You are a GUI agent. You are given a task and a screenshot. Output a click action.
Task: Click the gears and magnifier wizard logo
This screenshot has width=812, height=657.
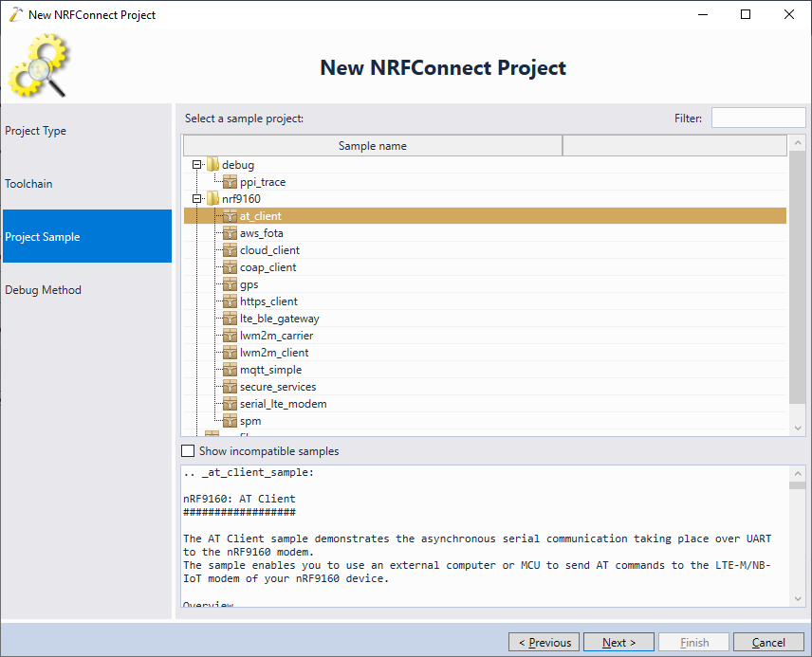[x=39, y=65]
